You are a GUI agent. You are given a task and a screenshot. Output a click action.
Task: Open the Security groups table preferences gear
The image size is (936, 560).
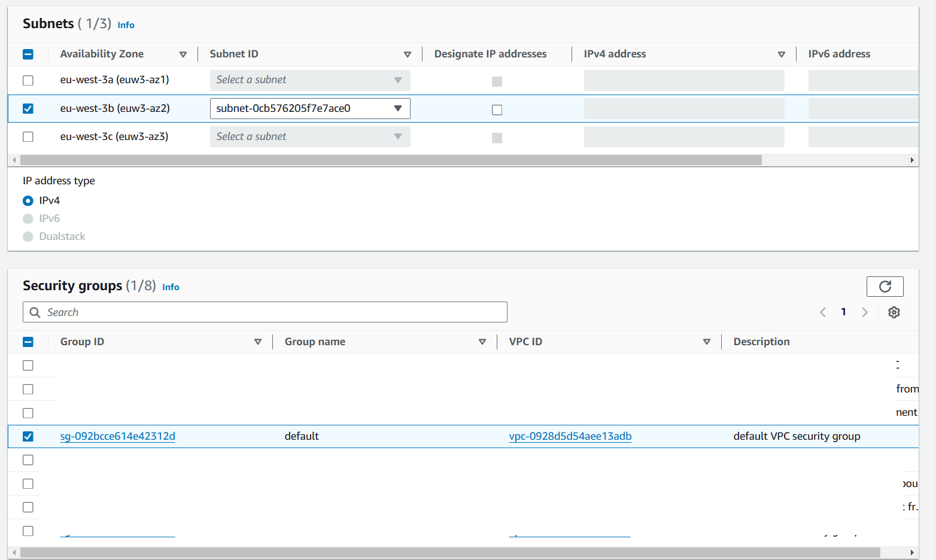[x=894, y=312]
